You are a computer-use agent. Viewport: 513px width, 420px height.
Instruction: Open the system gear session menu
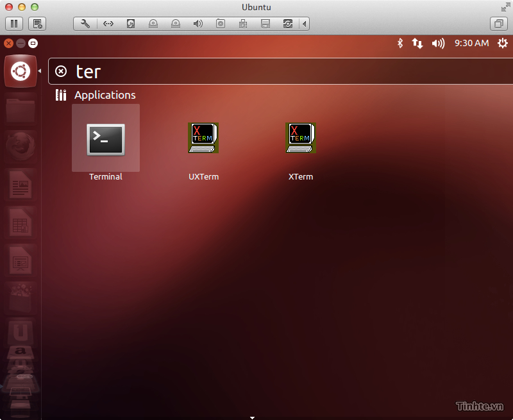(502, 43)
